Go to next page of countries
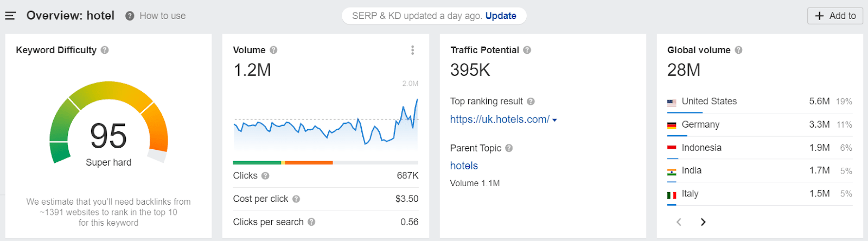This screenshot has height=241, width=868. (703, 222)
